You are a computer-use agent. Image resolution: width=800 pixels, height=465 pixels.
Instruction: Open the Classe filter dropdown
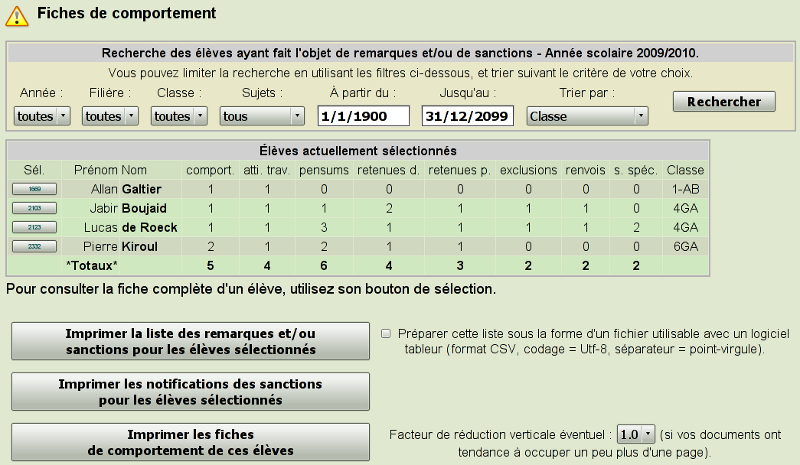click(x=179, y=116)
